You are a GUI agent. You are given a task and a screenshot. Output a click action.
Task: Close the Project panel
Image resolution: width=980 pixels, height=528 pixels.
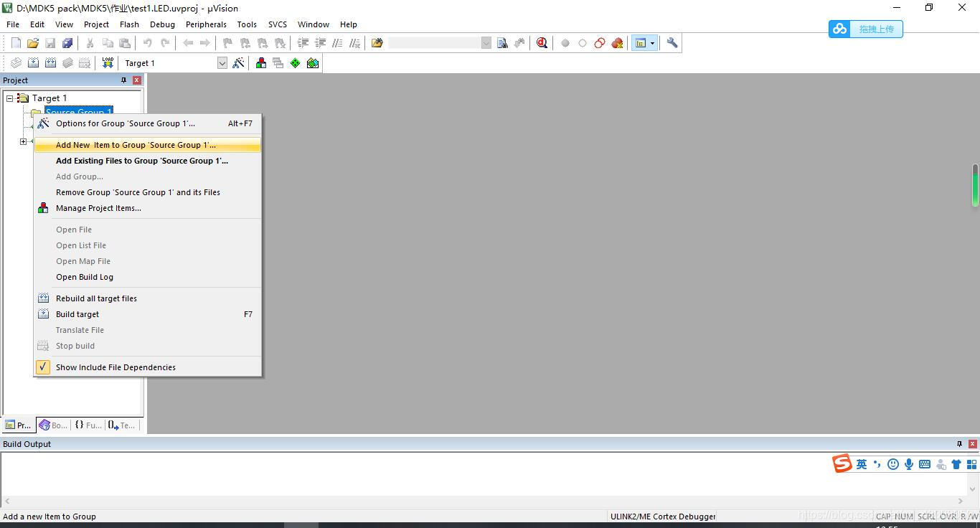[136, 80]
